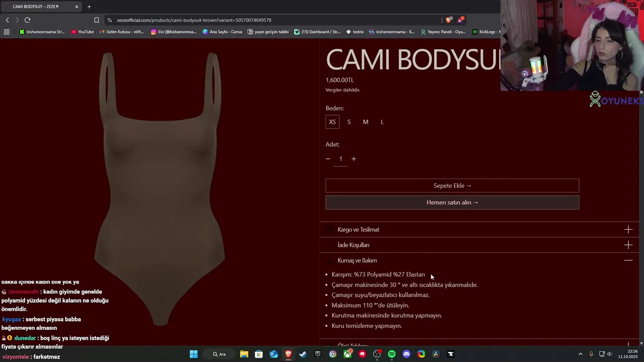Select size L
This screenshot has height=362, width=644.
[x=382, y=122]
